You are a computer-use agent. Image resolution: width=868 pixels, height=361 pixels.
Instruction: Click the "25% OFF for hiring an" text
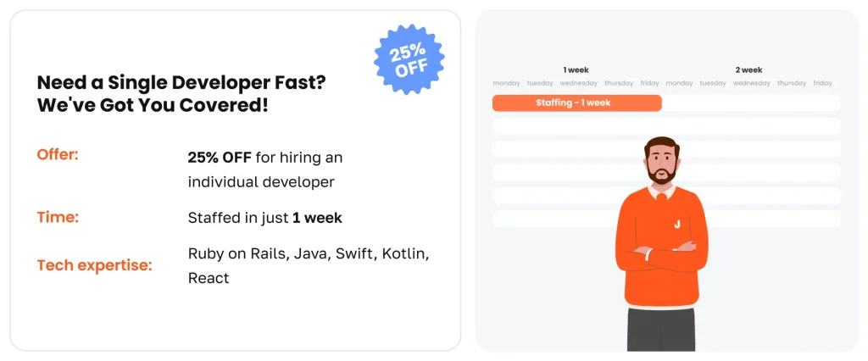(x=264, y=158)
